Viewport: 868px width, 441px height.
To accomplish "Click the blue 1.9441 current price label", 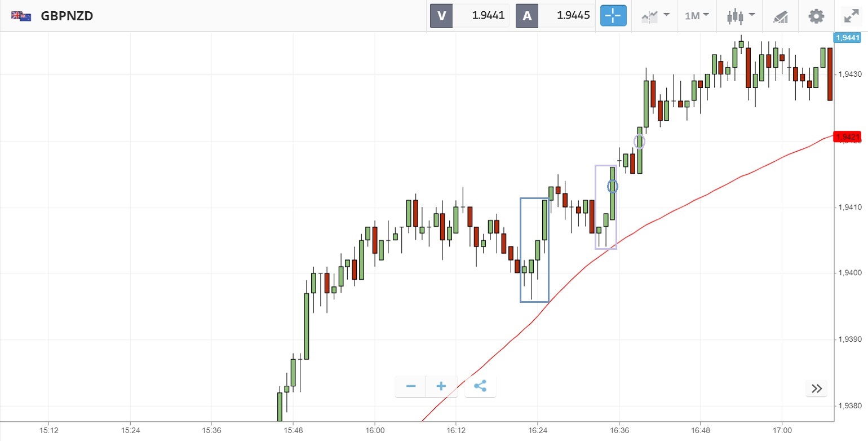I will pos(847,38).
